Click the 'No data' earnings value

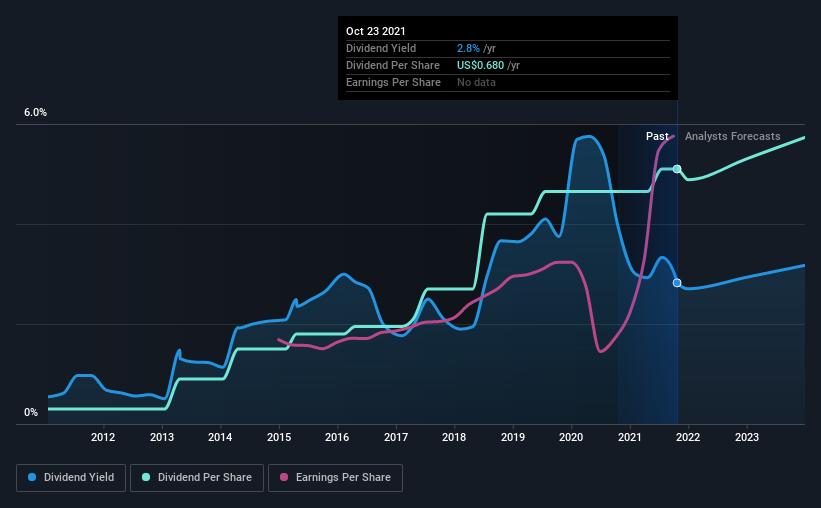476,82
